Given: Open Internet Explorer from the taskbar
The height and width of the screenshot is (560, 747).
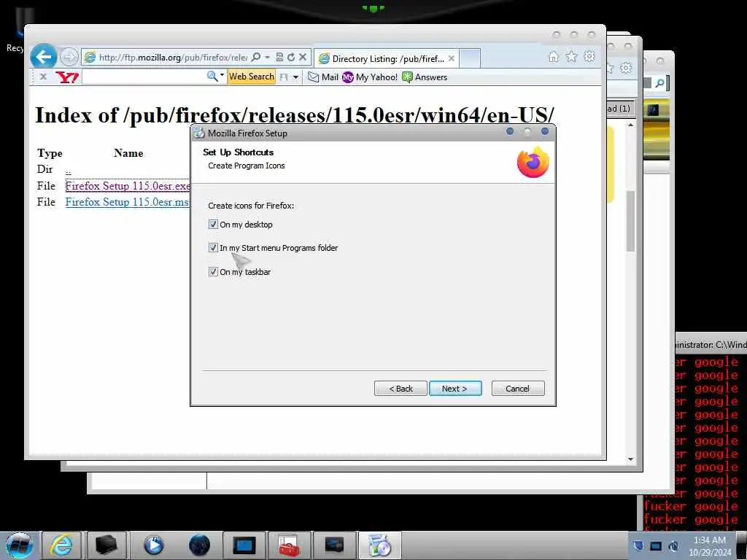Looking at the screenshot, I should click(61, 545).
